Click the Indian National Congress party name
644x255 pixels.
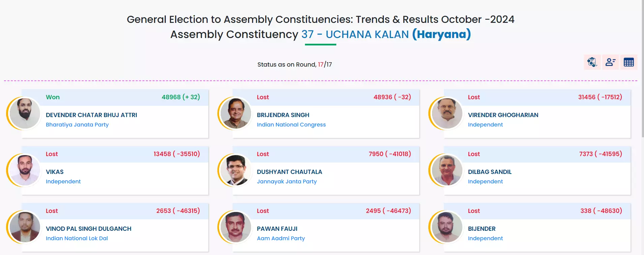(291, 124)
